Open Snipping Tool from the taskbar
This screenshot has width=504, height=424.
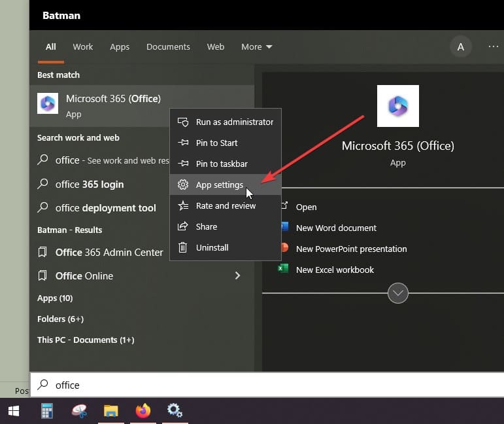coord(79,411)
